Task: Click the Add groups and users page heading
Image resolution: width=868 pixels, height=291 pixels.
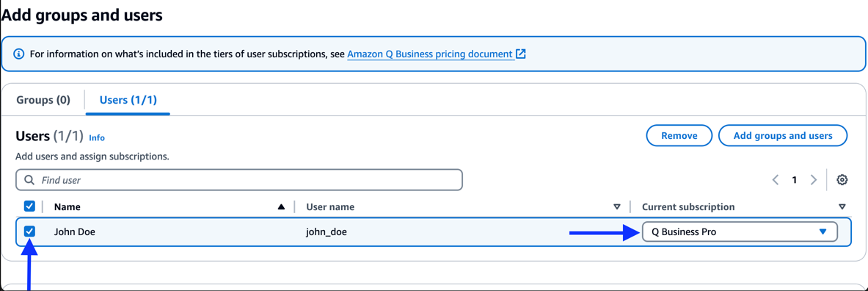Action: tap(82, 15)
